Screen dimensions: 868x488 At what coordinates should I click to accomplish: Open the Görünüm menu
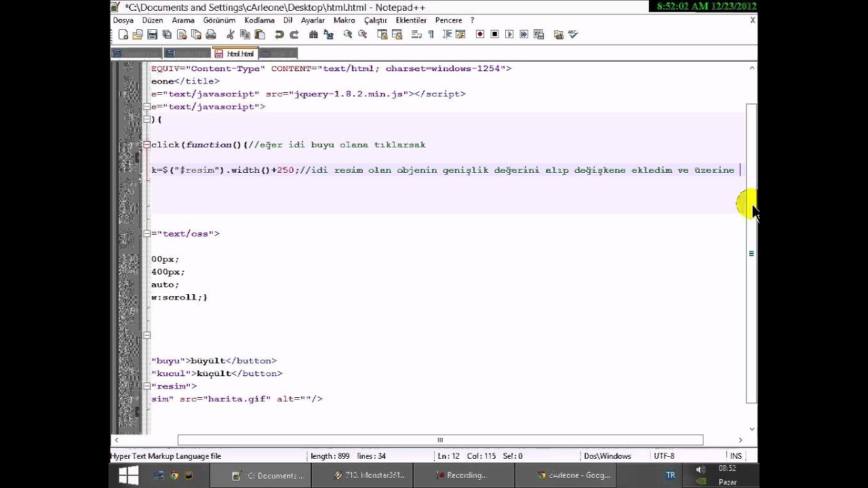click(x=219, y=20)
